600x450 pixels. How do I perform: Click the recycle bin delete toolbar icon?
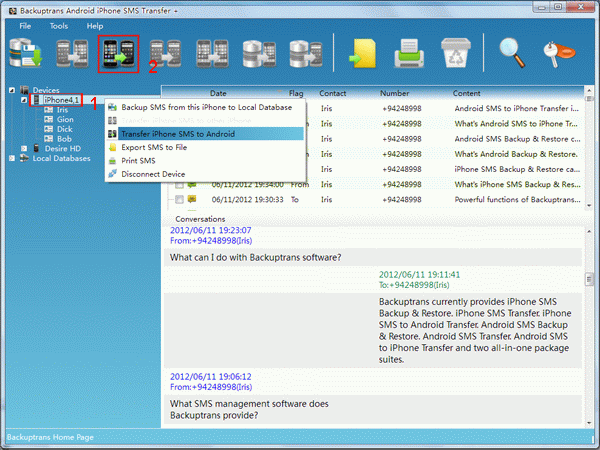pos(455,54)
